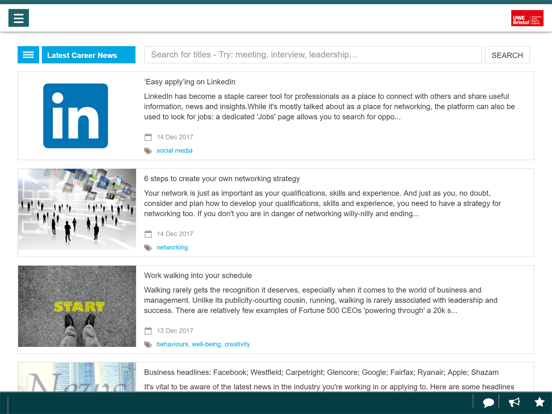Open the News image thumbnail
552x414 pixels.
point(77,377)
